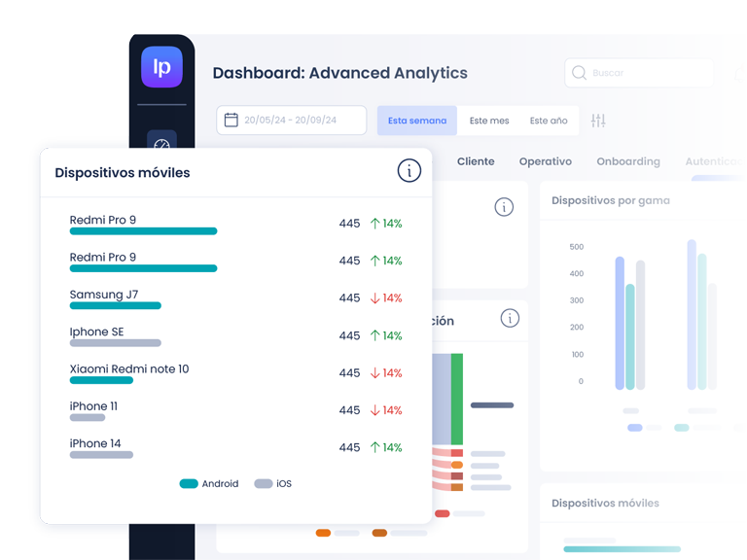Click the purple lp app logo
747x560 pixels.
point(161,67)
